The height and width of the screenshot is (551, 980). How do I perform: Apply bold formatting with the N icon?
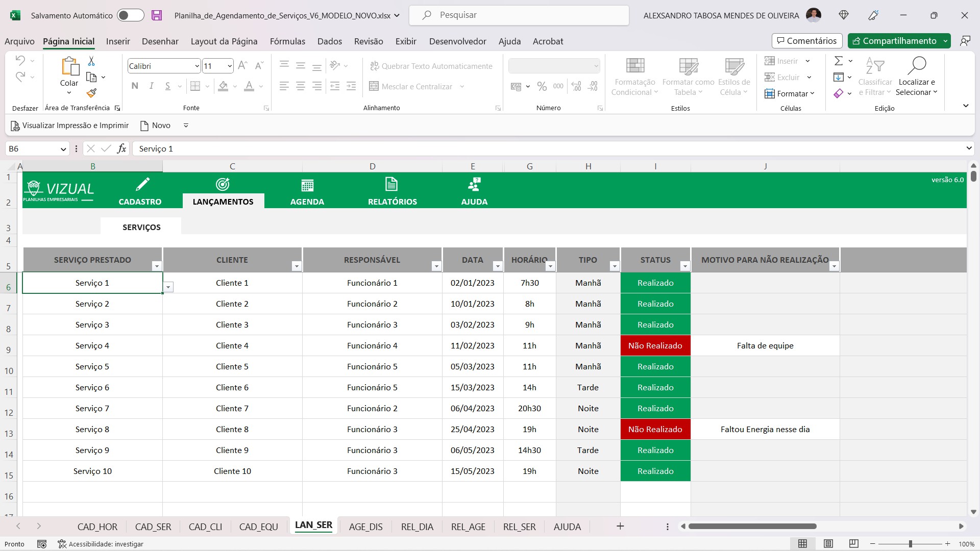(x=135, y=86)
